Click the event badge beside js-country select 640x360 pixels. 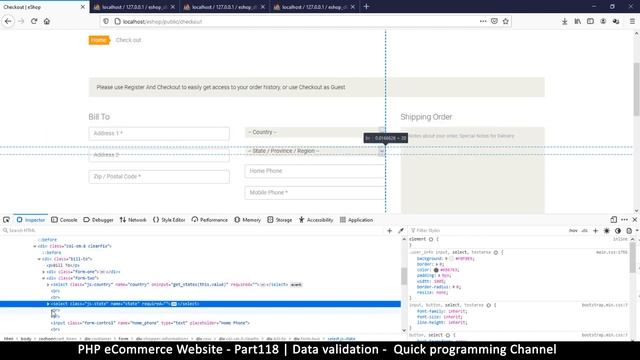(296, 284)
